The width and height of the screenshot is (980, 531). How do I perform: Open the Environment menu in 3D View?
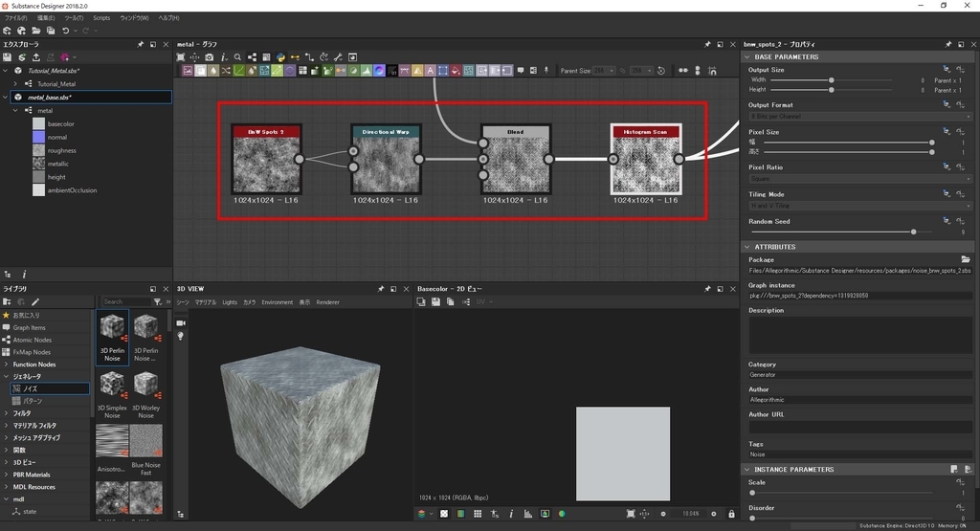point(278,302)
